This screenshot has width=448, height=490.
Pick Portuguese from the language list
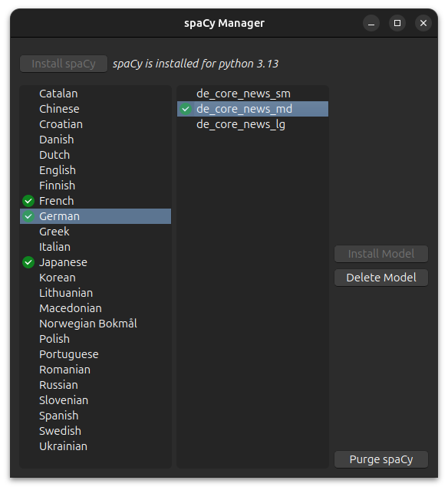coord(95,354)
